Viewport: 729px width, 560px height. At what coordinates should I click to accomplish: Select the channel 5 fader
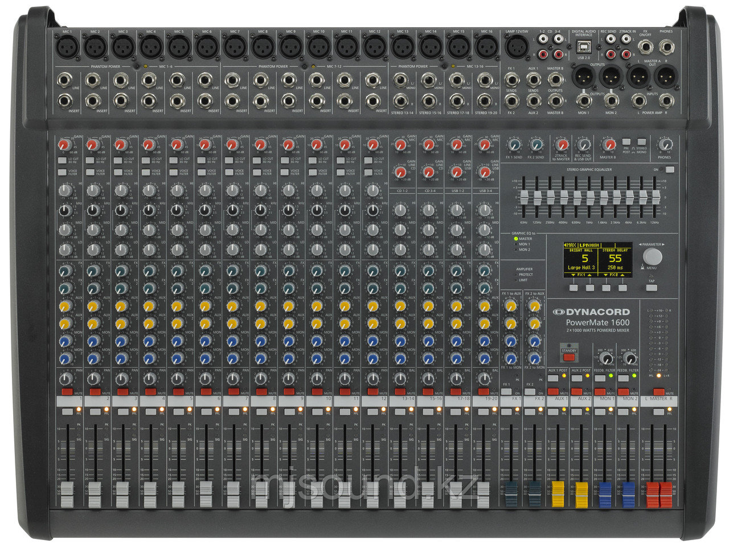click(178, 493)
